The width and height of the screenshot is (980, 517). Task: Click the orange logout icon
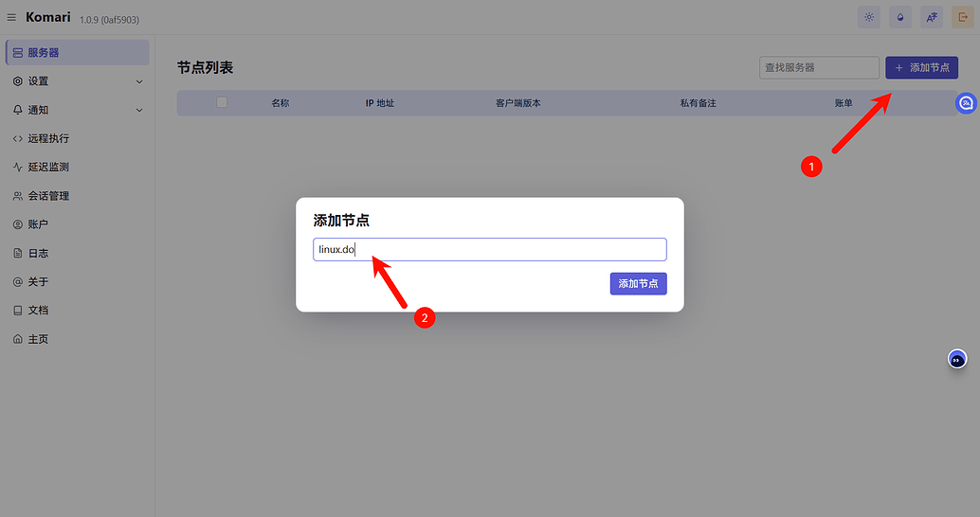(x=963, y=17)
